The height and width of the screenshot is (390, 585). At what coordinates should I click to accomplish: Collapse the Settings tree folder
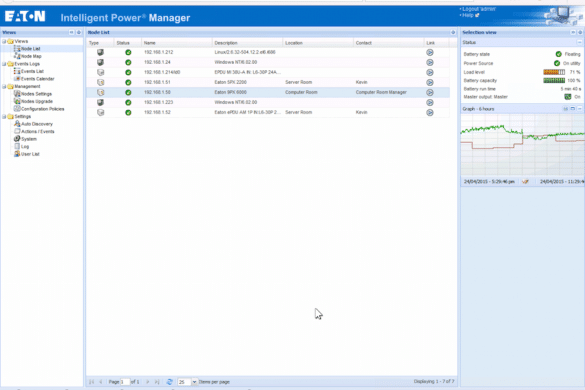(4, 117)
